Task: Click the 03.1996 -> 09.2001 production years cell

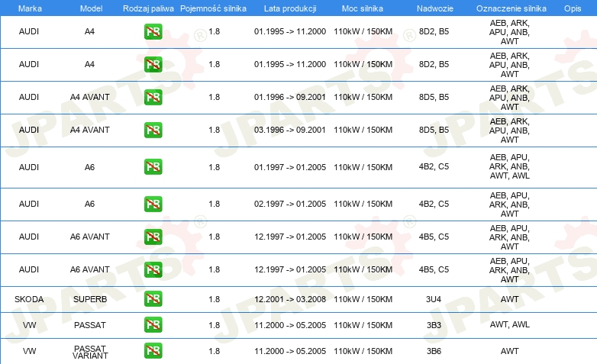Action: (290, 130)
